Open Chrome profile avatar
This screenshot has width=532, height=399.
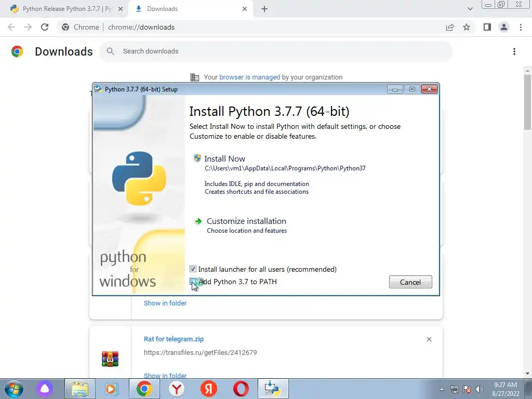point(504,27)
